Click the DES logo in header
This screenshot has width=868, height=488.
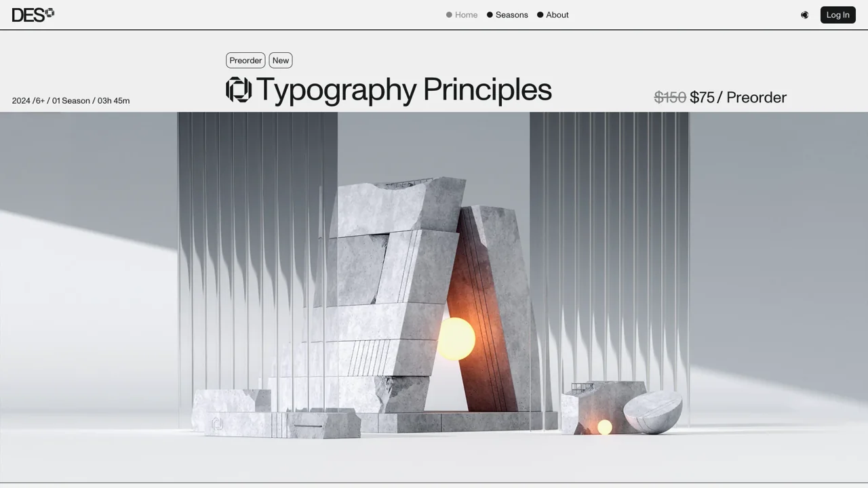[x=33, y=15]
